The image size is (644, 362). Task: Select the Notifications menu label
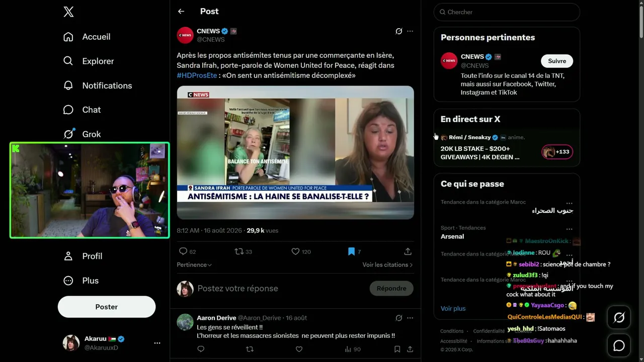pyautogui.click(x=107, y=85)
